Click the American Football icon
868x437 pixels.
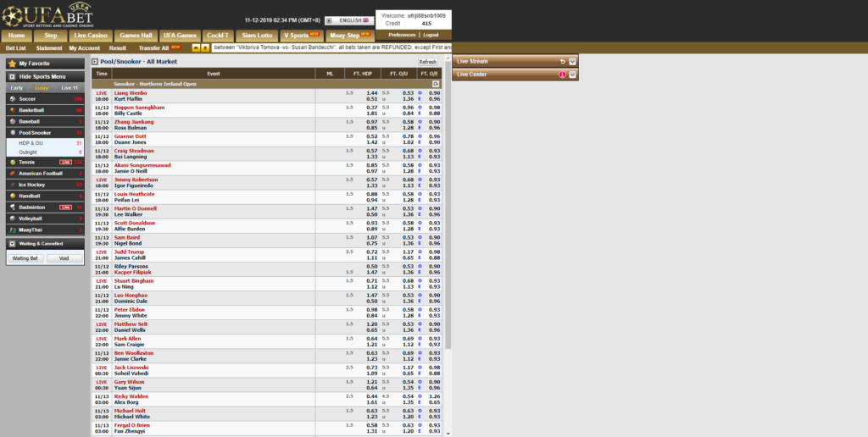tap(13, 173)
